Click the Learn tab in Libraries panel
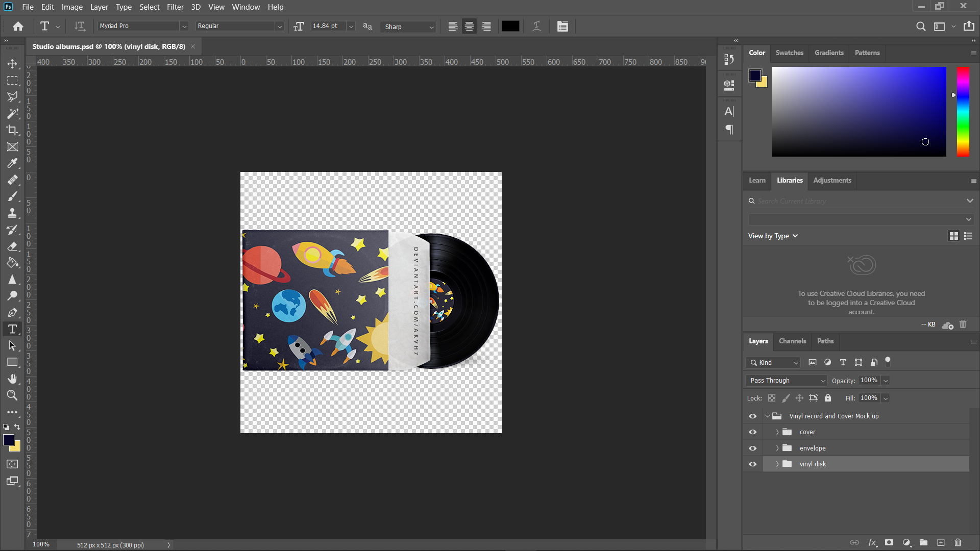This screenshot has height=551, width=980. pos(756,180)
